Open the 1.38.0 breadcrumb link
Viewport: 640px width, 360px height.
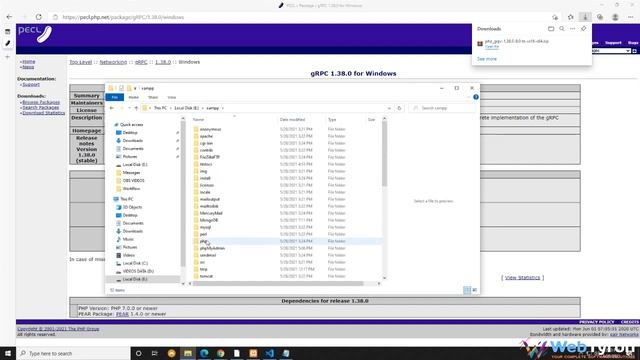point(163,62)
